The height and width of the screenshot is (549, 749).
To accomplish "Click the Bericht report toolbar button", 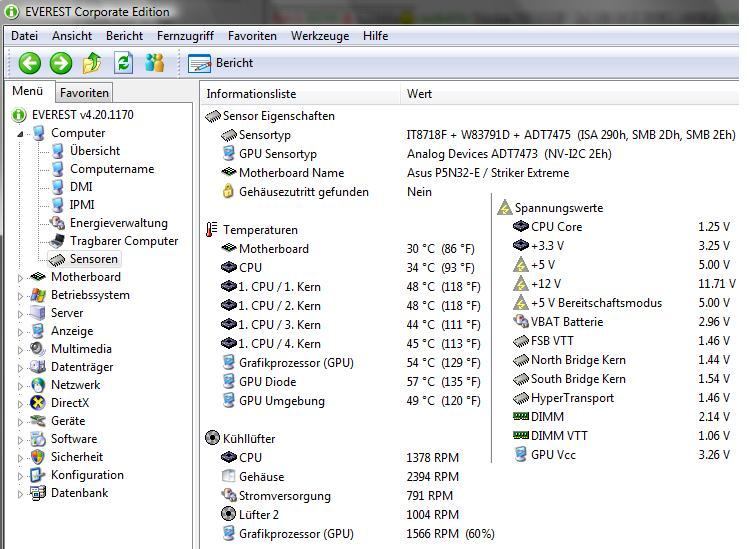I will pos(220,63).
